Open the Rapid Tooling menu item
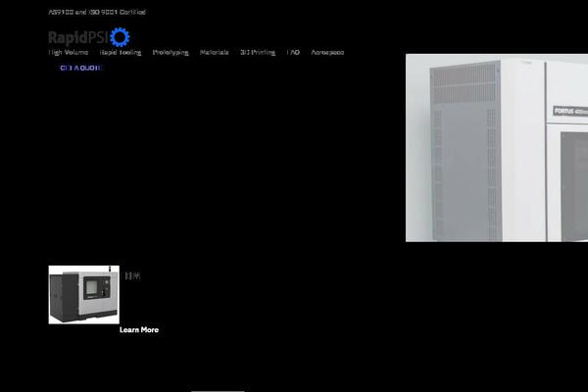 point(121,53)
